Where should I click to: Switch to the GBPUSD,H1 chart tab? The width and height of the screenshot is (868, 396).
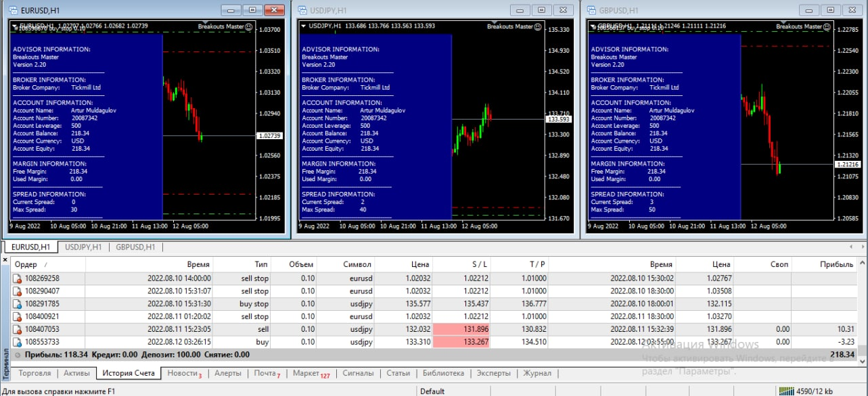coord(135,247)
